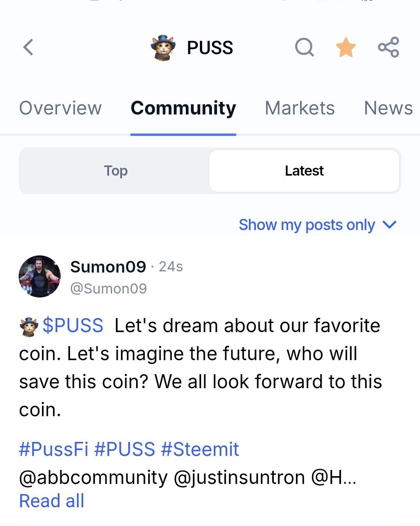The height and width of the screenshot is (526, 420).
Task: Open Sumon09's profile picture
Action: [40, 276]
